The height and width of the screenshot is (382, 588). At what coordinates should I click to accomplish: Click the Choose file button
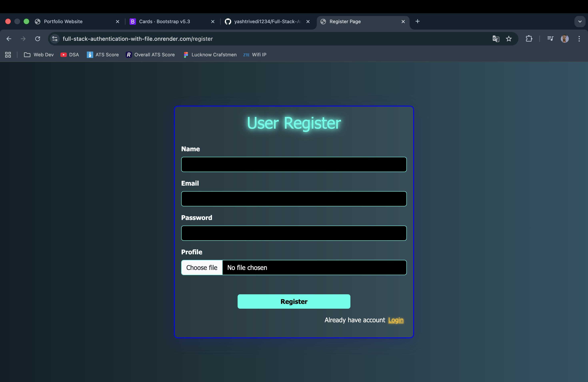coord(202,268)
